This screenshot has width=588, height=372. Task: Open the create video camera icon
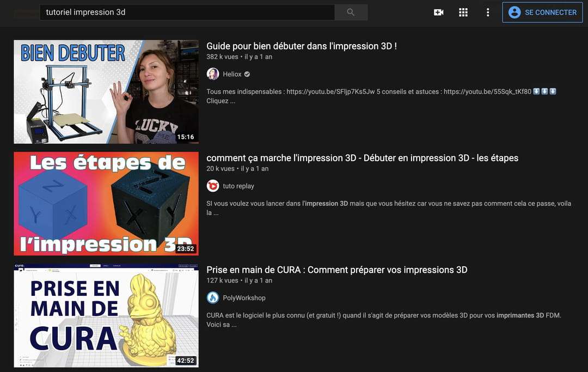click(438, 13)
